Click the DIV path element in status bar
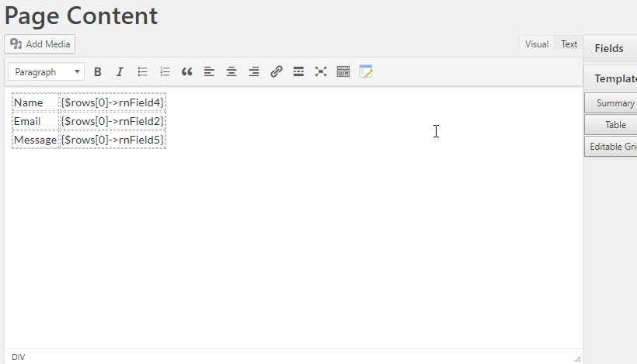 (19, 357)
